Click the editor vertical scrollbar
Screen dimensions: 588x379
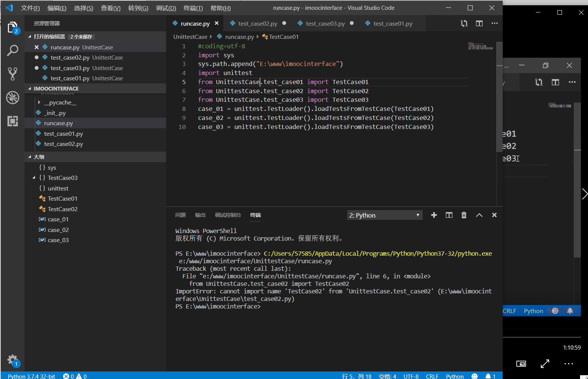(x=499, y=97)
